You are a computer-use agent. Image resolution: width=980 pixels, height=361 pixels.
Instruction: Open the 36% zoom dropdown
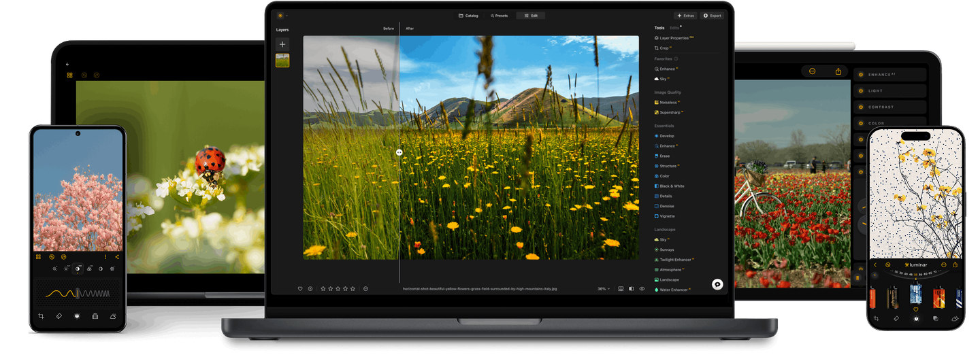604,288
